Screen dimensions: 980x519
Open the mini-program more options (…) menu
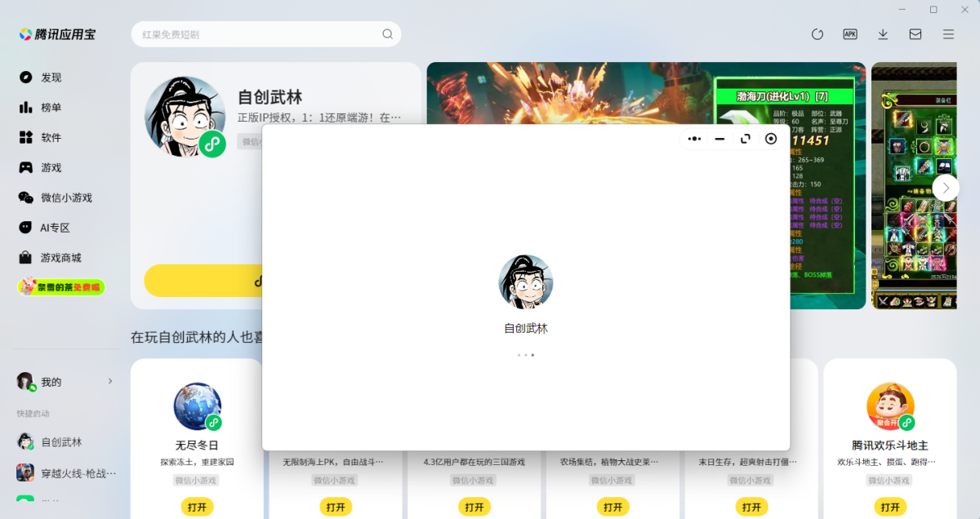[694, 139]
